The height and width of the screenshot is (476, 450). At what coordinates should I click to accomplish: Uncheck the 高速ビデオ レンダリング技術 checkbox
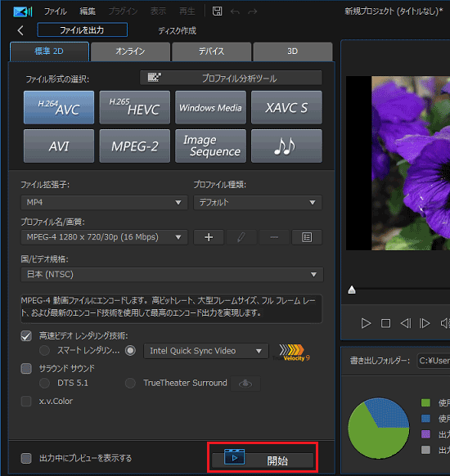tap(26, 336)
